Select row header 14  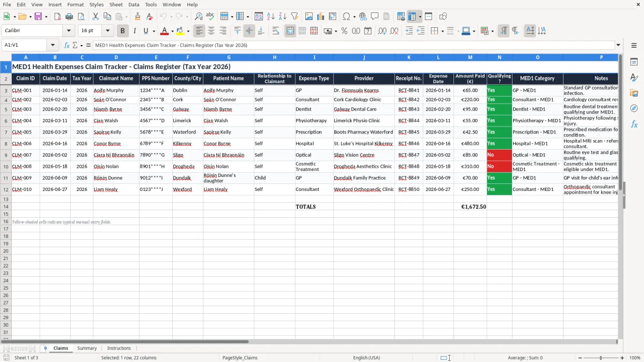pos(5,206)
